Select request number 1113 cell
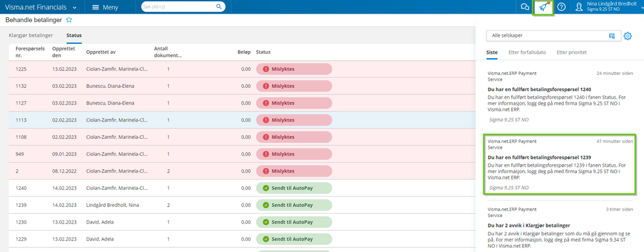This screenshot has height=252, width=644. [x=21, y=120]
